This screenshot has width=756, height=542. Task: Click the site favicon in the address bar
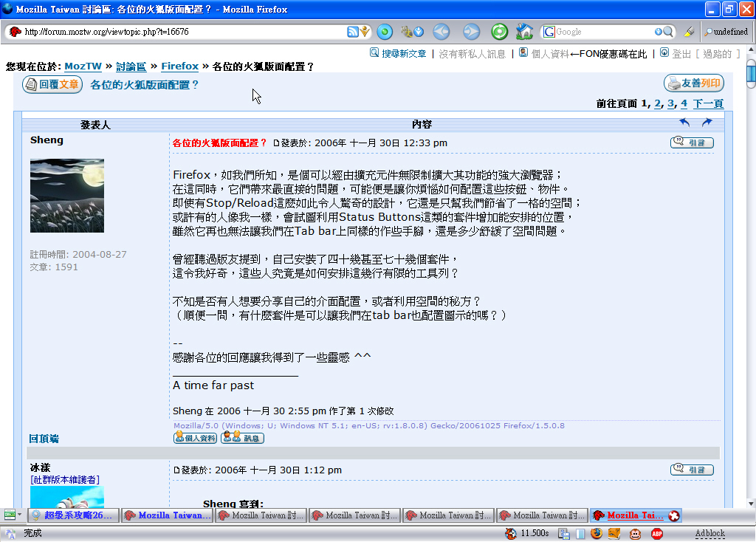pyautogui.click(x=15, y=32)
